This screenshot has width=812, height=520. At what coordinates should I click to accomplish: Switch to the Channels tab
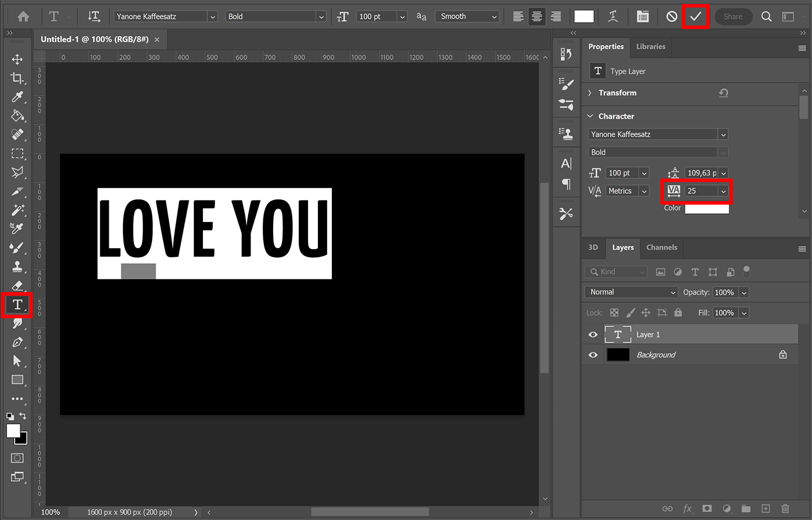click(x=661, y=248)
